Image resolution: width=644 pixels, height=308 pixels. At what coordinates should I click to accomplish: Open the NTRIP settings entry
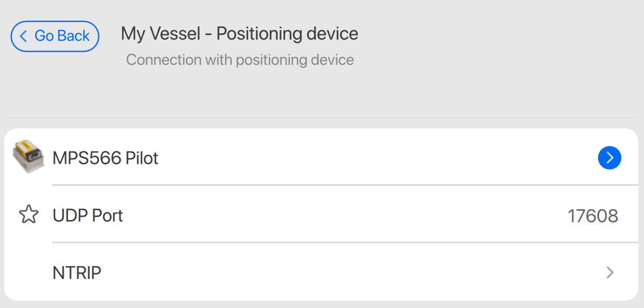[77, 273]
